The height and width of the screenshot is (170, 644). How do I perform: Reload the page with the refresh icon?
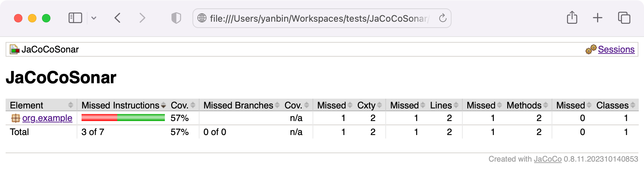pyautogui.click(x=443, y=18)
